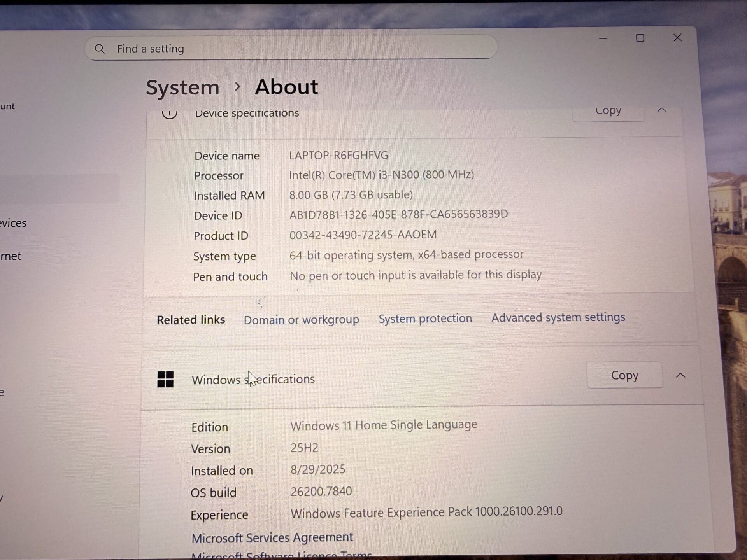
Task: Maximize the Settings window
Action: click(x=640, y=38)
